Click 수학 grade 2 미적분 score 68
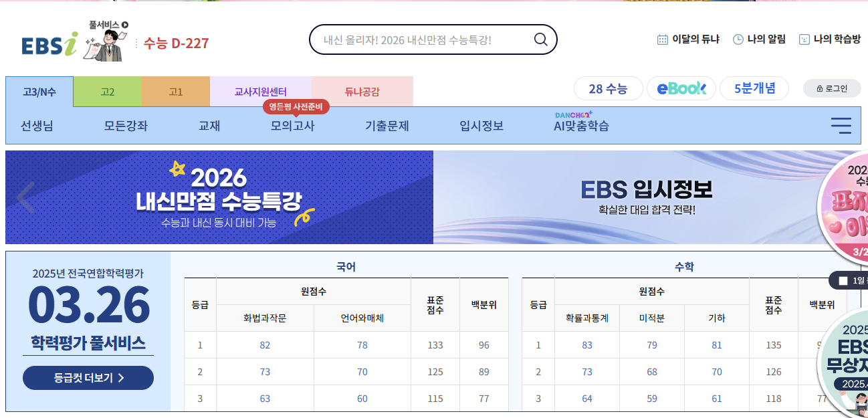 tap(652, 372)
